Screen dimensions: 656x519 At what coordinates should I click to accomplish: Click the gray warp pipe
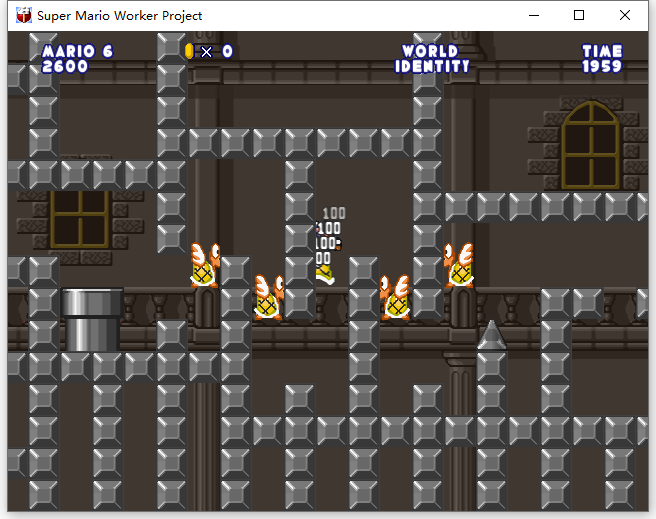click(x=92, y=320)
